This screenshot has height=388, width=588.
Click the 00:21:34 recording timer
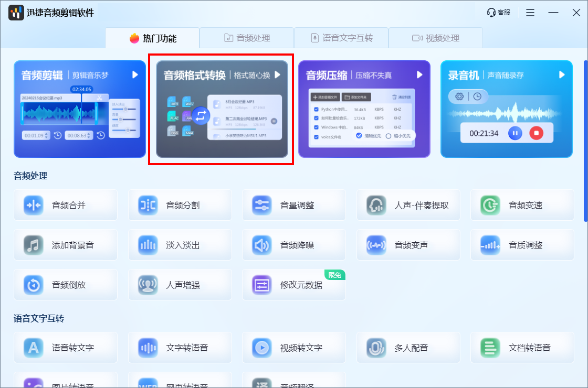pyautogui.click(x=484, y=133)
